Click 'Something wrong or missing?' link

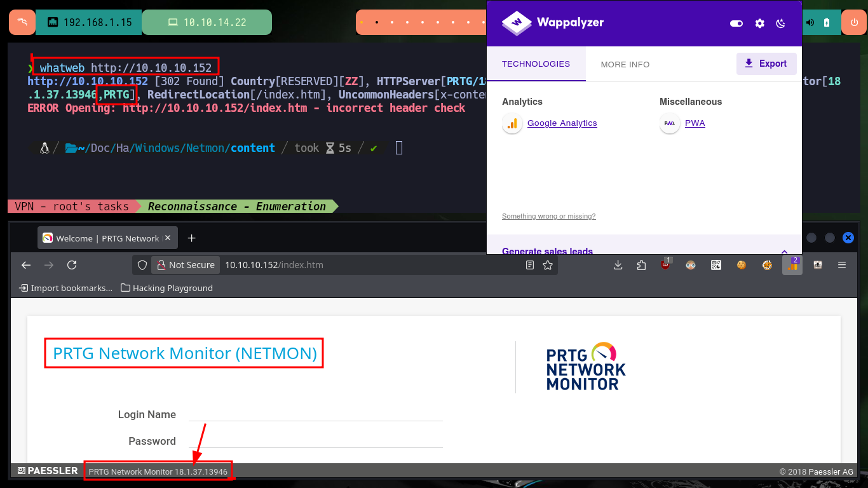[548, 216]
